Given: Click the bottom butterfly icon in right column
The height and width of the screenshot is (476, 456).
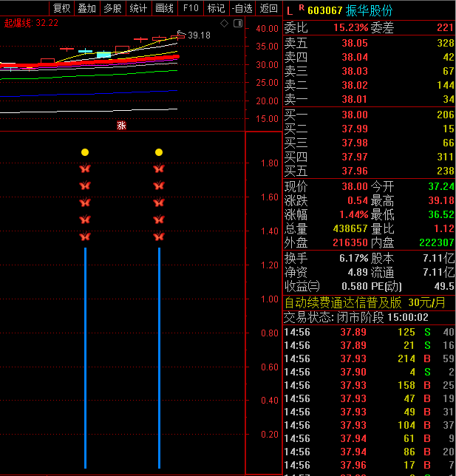Looking at the screenshot, I should tap(159, 237).
